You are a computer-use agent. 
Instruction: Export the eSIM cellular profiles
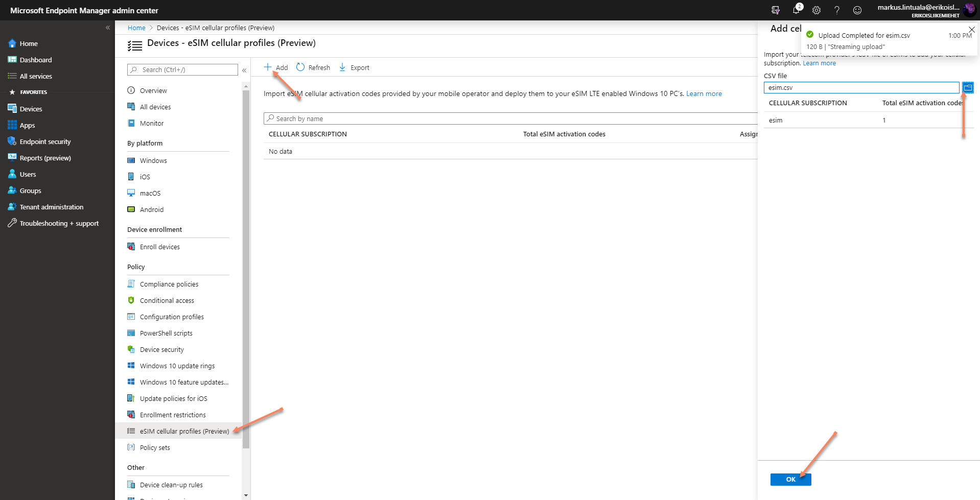354,67
